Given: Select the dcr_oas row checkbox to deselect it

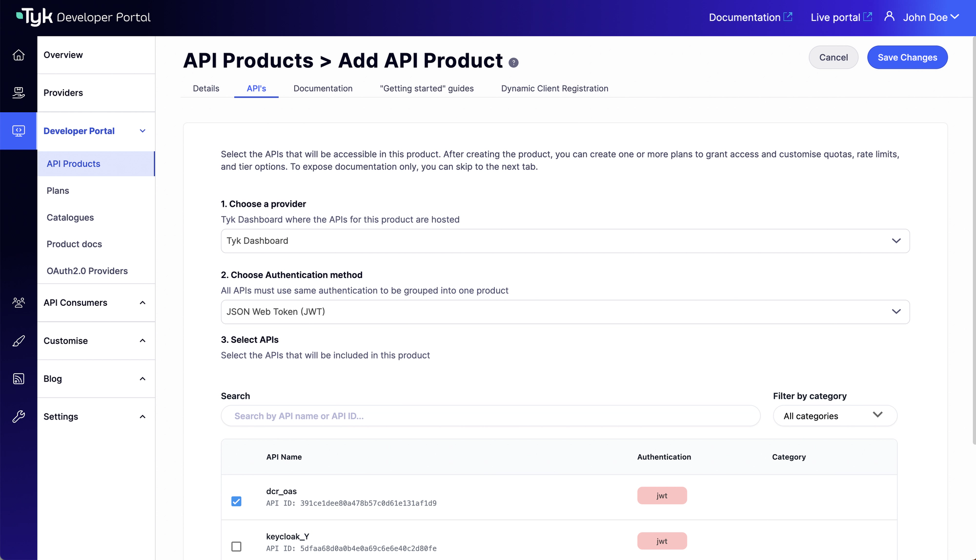Looking at the screenshot, I should [x=237, y=501].
